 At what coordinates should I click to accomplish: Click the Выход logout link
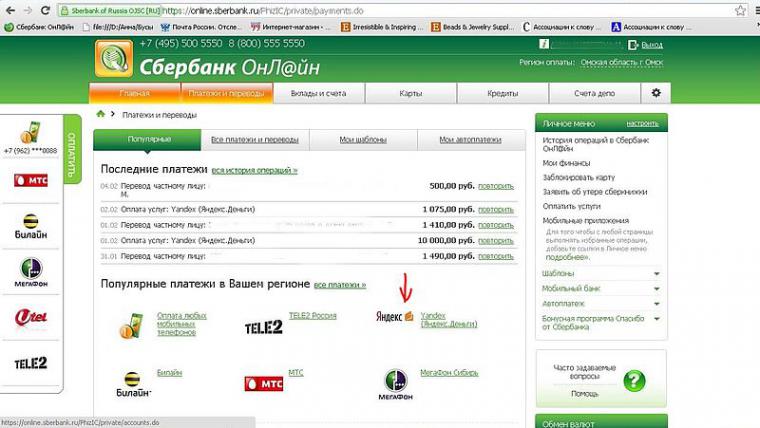coord(651,45)
